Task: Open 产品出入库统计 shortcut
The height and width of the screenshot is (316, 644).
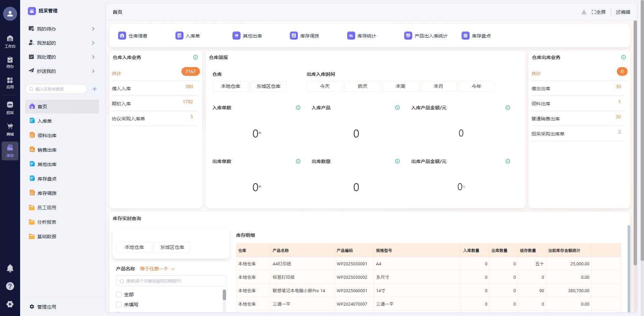Action: (x=426, y=36)
